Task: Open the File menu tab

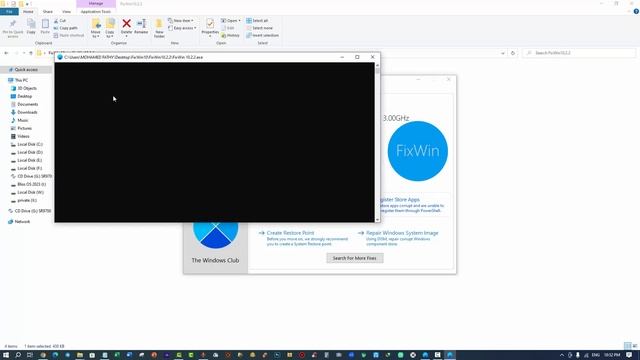Action: tap(9, 12)
